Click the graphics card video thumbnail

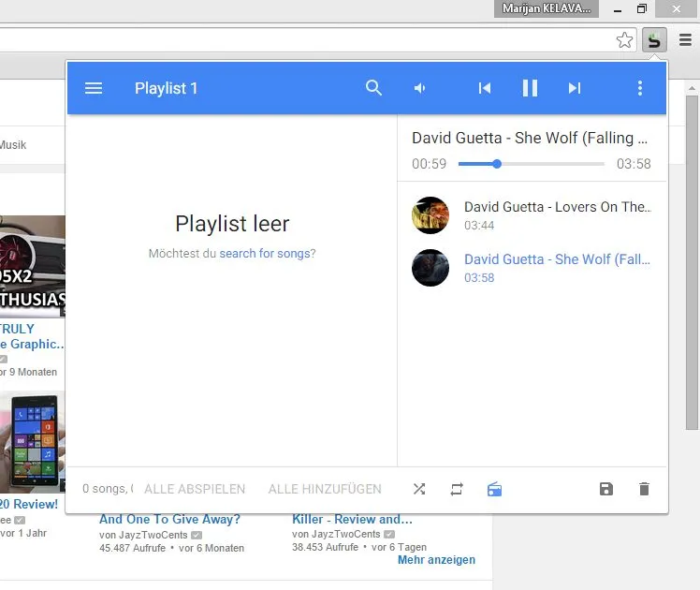[x=32, y=266]
